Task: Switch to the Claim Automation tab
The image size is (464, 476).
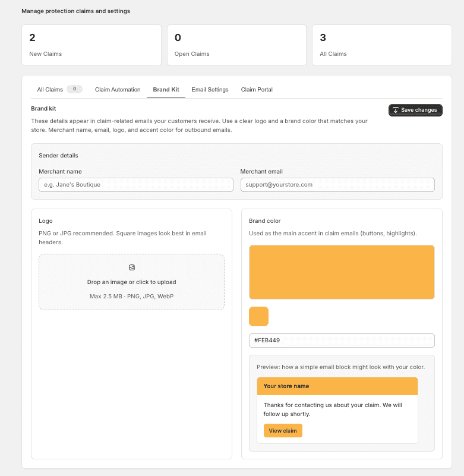Action: click(x=118, y=90)
